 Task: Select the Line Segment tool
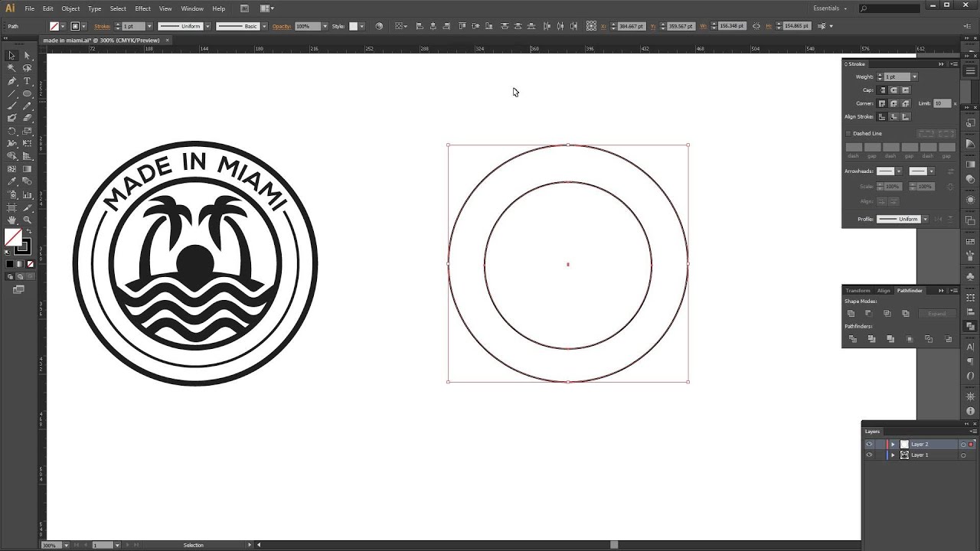coord(11,93)
